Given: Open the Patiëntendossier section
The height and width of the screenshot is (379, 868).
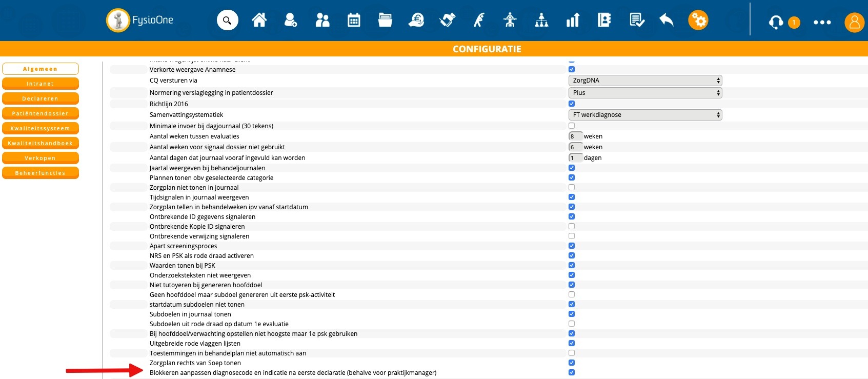Looking at the screenshot, I should coord(41,113).
